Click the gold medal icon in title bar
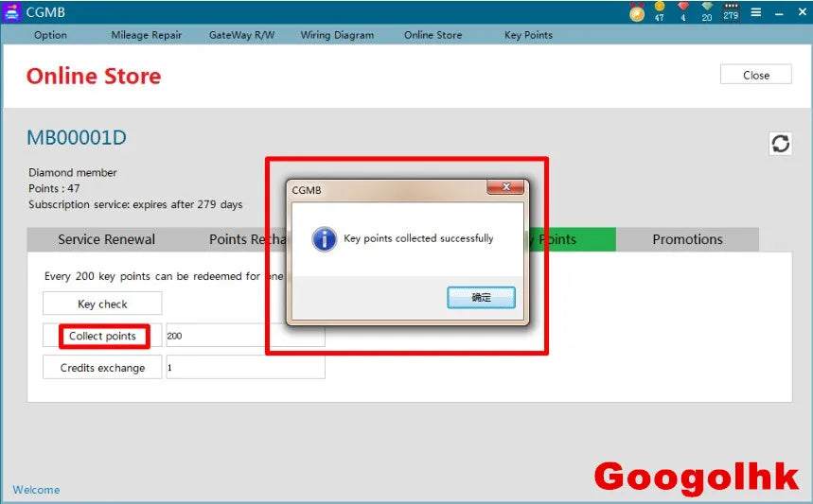This screenshot has height=504, width=813. click(x=637, y=12)
